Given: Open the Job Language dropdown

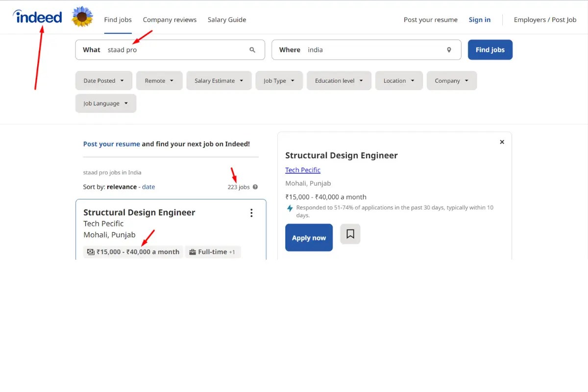Looking at the screenshot, I should 106,103.
